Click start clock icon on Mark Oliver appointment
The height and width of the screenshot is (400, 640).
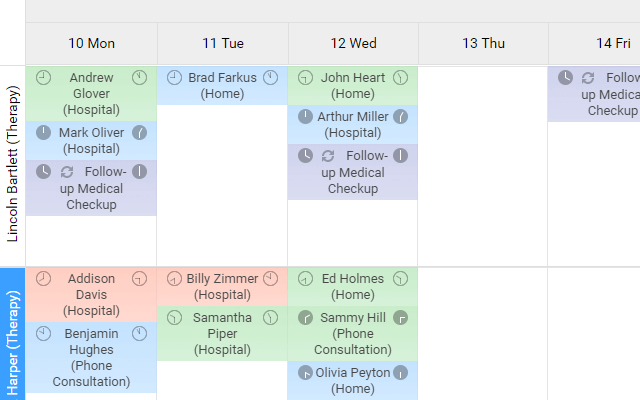43,132
